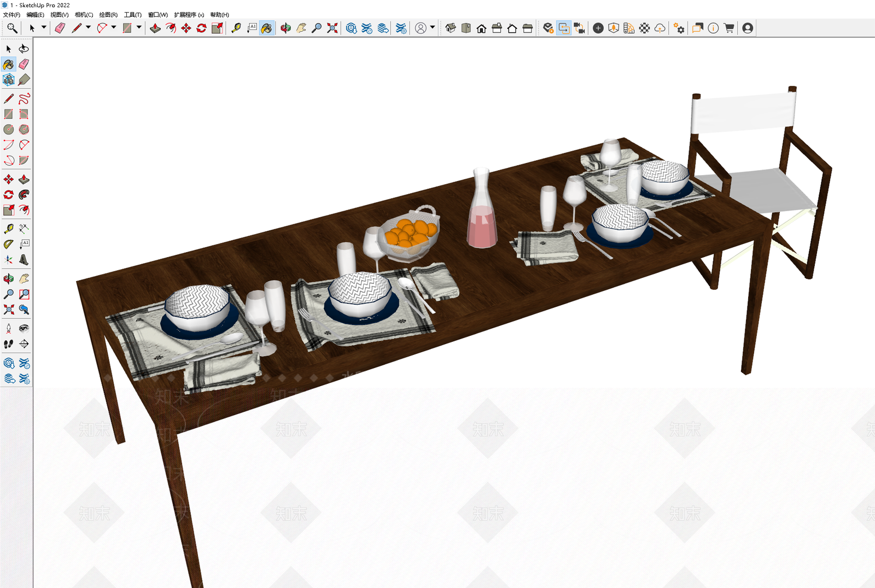Pick the 3D Text tool
875x588 pixels.
24,260
